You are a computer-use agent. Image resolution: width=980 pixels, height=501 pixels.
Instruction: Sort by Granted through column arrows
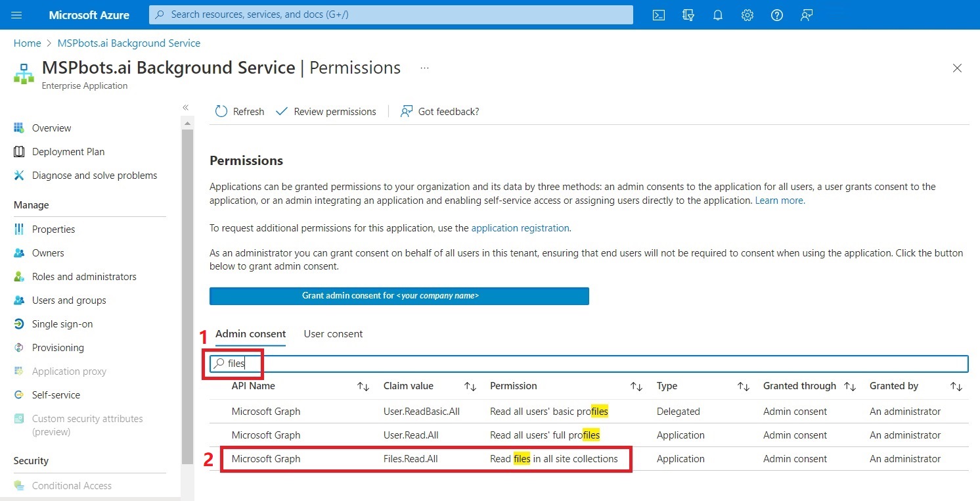849,387
